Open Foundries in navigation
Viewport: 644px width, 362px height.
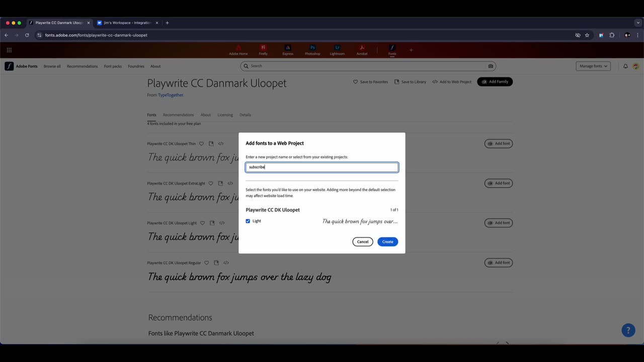(x=136, y=66)
